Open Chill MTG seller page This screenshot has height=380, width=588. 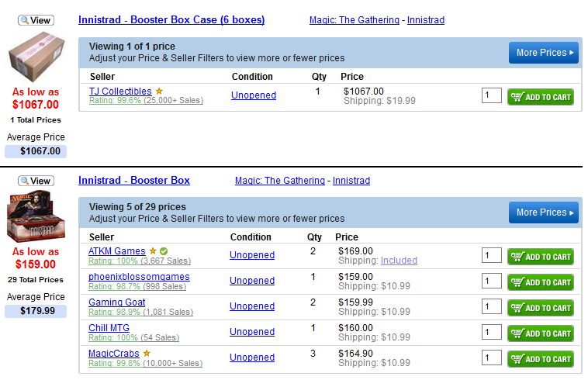[x=109, y=327]
